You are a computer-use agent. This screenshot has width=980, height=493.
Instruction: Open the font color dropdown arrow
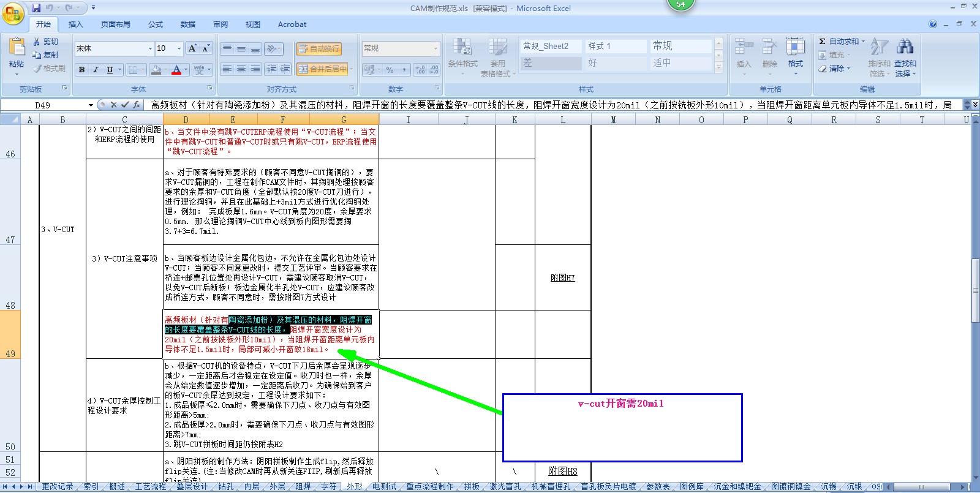(x=186, y=70)
